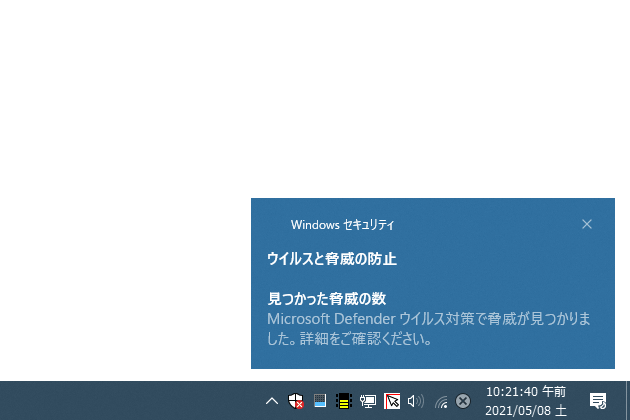Open the yellow-striped memory monitor tray icon

[x=344, y=401]
